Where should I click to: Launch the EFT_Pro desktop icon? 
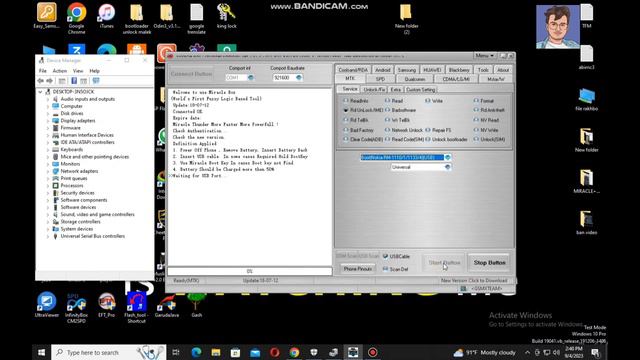107,305
